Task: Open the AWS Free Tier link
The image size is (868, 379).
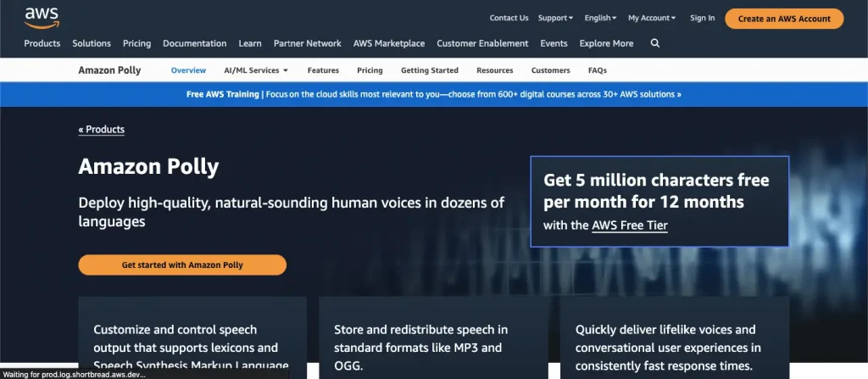Action: (630, 226)
